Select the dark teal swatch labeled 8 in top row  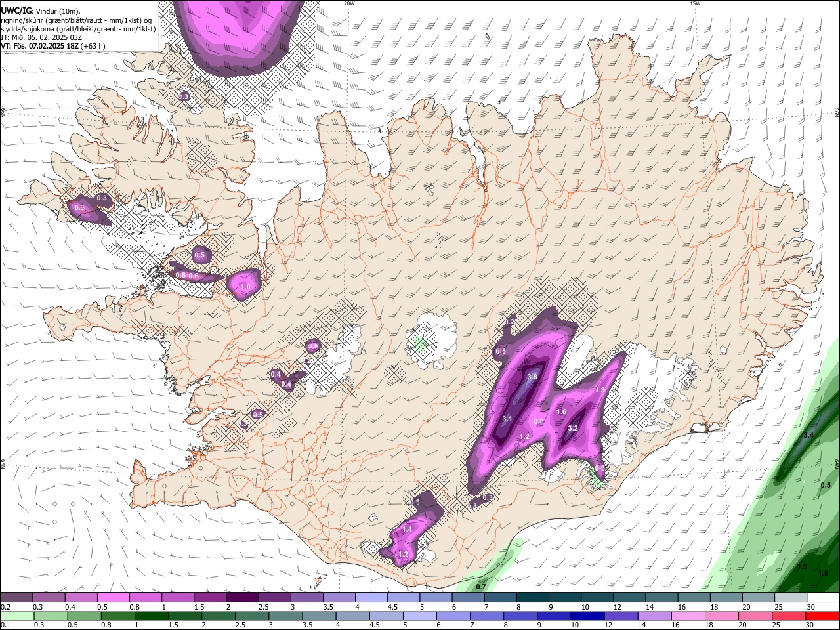coord(532,598)
